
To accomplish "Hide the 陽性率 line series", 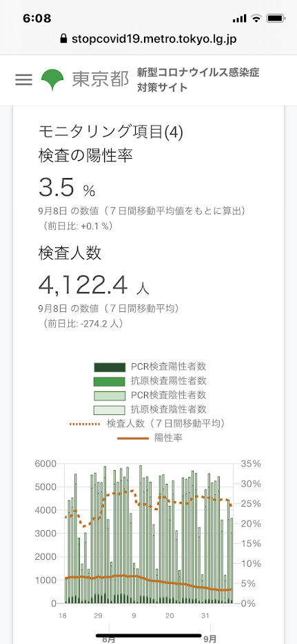I will coord(150,438).
